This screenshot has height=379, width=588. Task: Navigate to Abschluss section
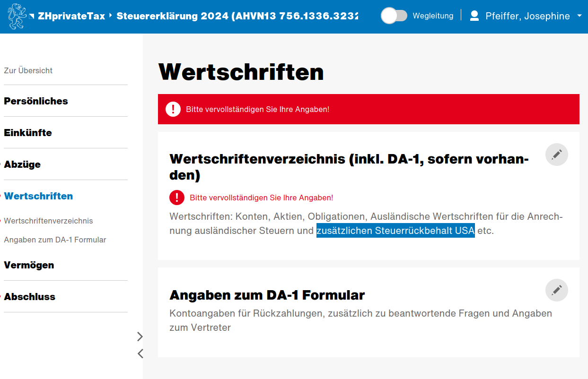29,297
